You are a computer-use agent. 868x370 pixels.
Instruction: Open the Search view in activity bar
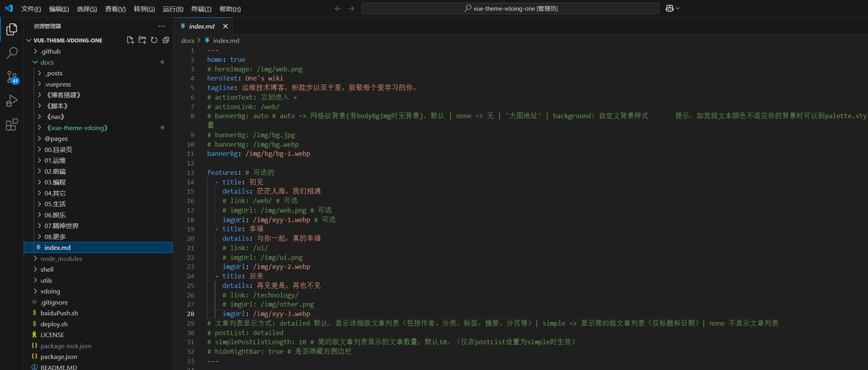coord(12,53)
